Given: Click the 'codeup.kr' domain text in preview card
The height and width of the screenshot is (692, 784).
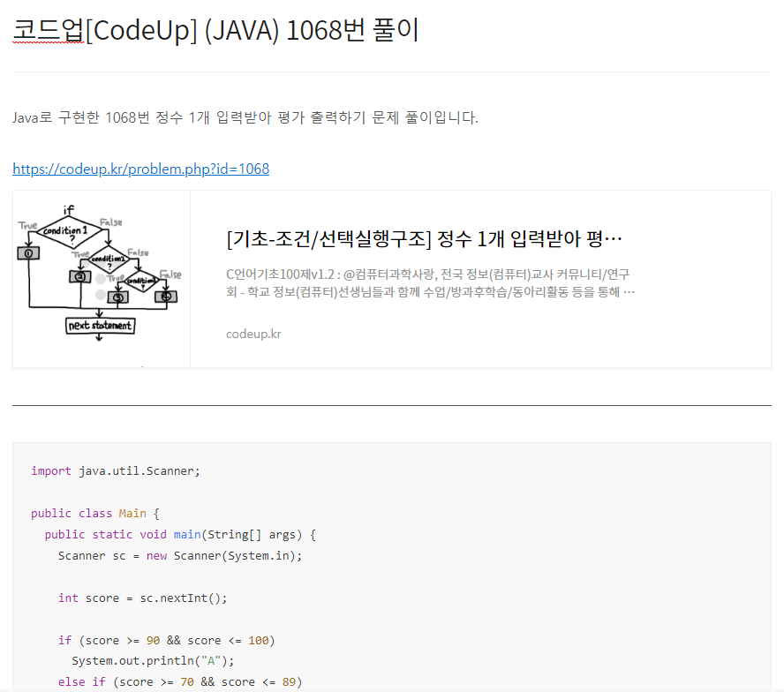Looking at the screenshot, I should [x=253, y=334].
